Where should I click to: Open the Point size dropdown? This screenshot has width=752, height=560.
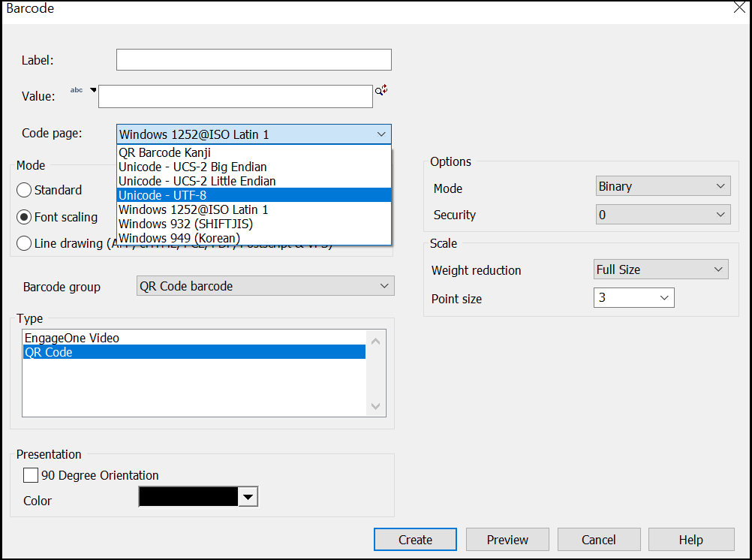pos(664,297)
